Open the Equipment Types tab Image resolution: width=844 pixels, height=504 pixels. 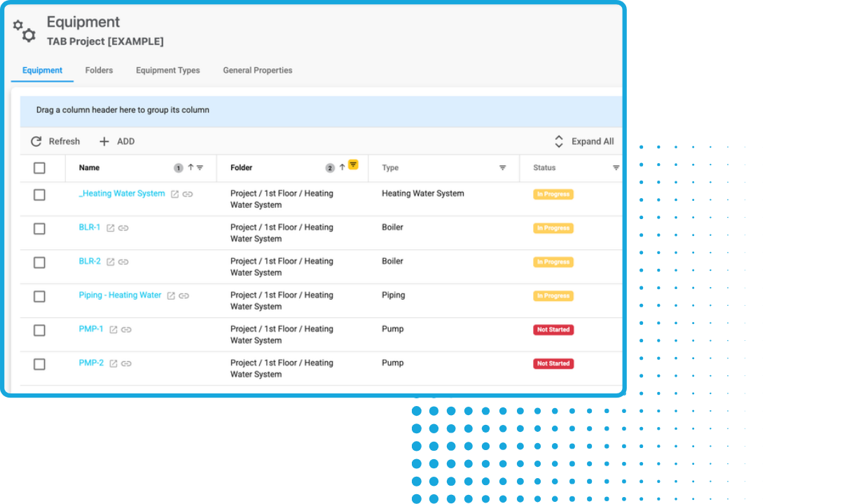point(168,71)
